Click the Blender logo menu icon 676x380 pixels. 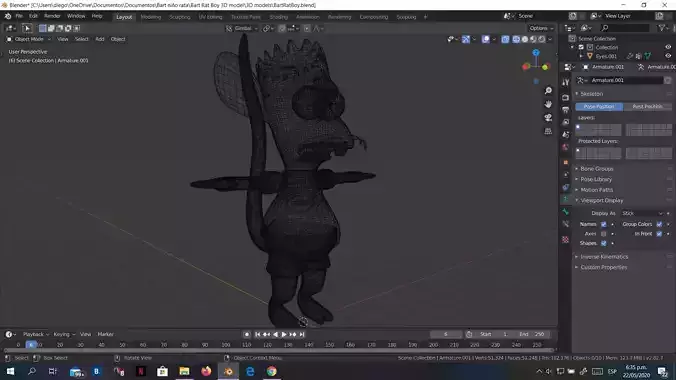(8, 16)
